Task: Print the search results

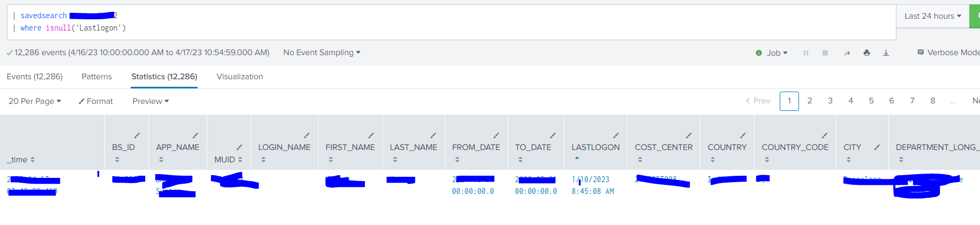Action: (866, 53)
